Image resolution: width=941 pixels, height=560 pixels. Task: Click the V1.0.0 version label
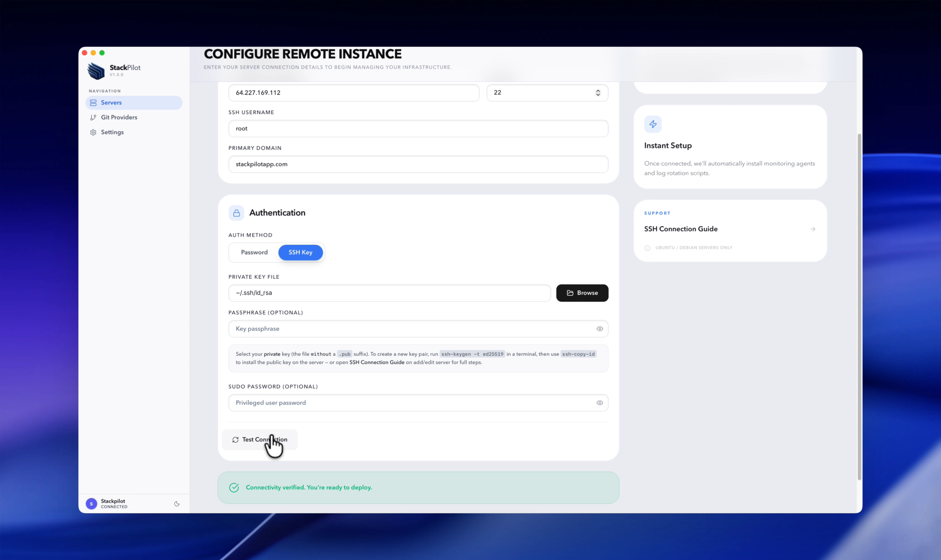click(116, 75)
